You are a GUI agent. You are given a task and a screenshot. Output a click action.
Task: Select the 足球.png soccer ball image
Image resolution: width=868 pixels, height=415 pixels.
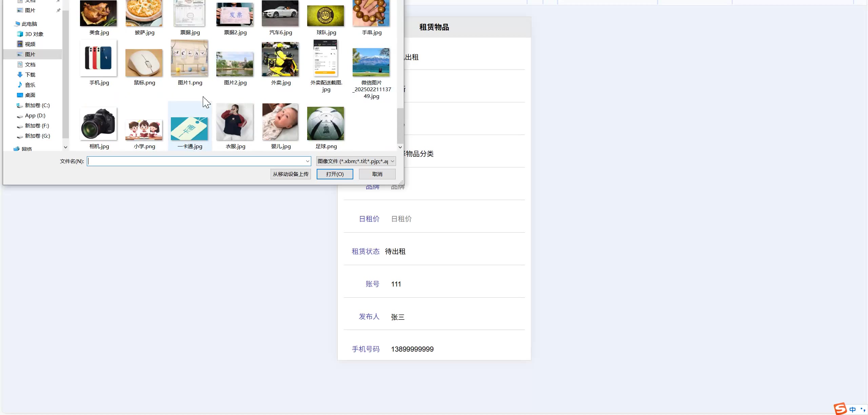(325, 124)
